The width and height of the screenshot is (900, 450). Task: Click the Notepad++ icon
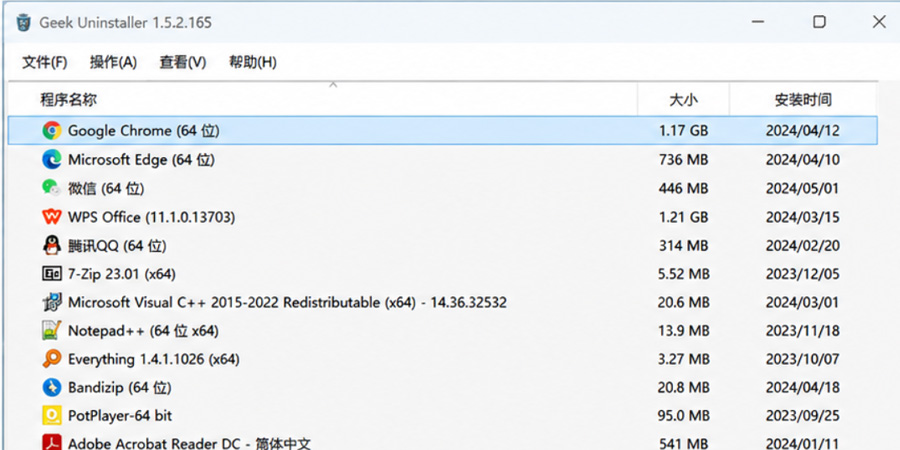52,331
